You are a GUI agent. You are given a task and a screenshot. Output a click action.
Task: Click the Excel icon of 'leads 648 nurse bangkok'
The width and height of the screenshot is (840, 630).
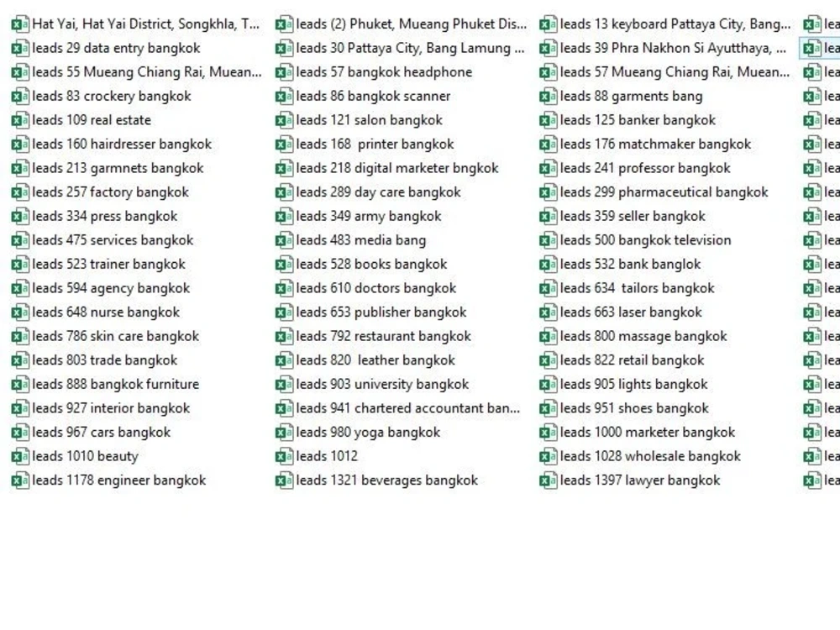tap(20, 312)
